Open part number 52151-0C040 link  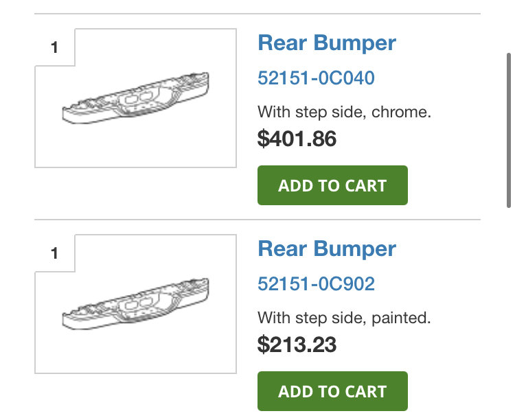[316, 78]
